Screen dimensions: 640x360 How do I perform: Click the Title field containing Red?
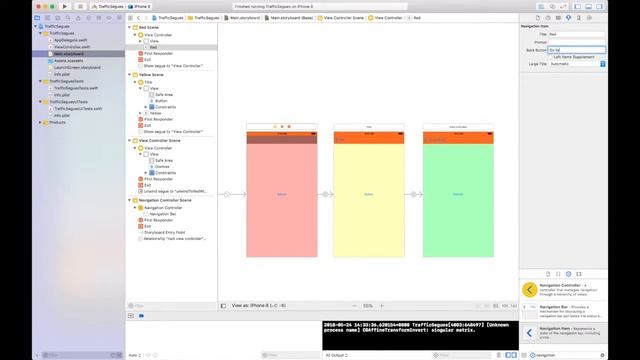tap(577, 34)
